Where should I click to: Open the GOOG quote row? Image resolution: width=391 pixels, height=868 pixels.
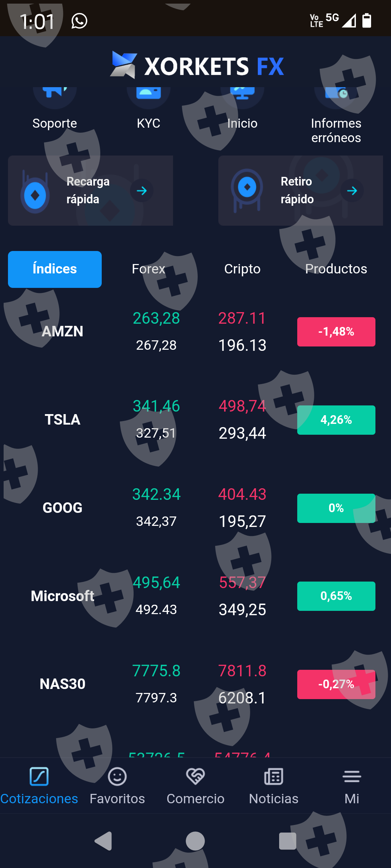pos(195,508)
